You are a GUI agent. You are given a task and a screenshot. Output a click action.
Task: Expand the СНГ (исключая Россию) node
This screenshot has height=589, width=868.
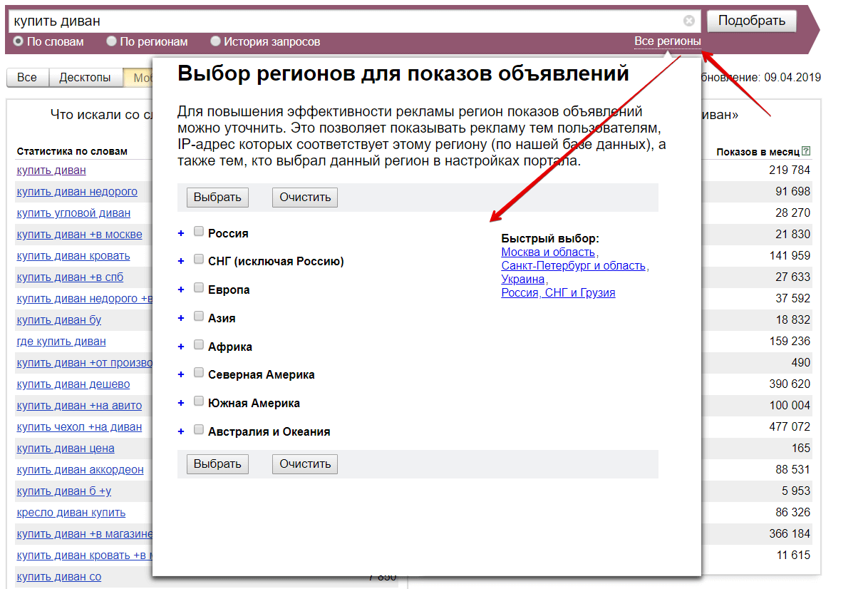click(x=181, y=262)
